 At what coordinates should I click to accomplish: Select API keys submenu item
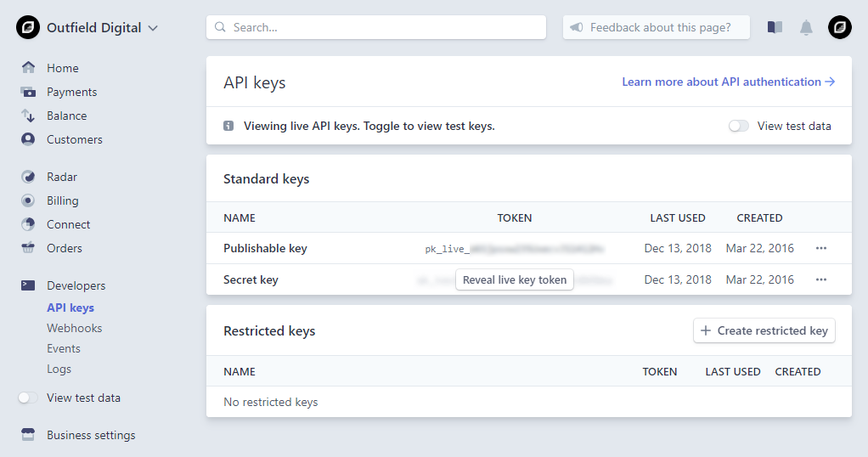click(x=70, y=308)
